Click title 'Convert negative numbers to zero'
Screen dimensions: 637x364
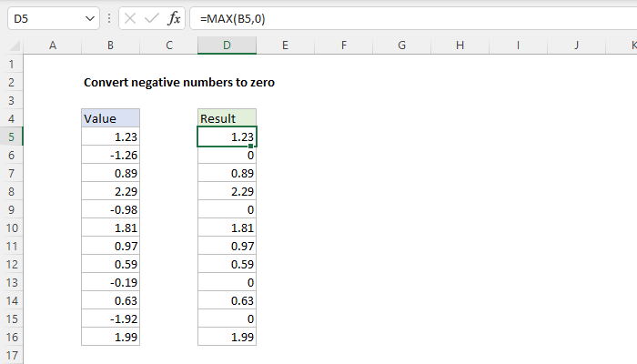coord(179,82)
